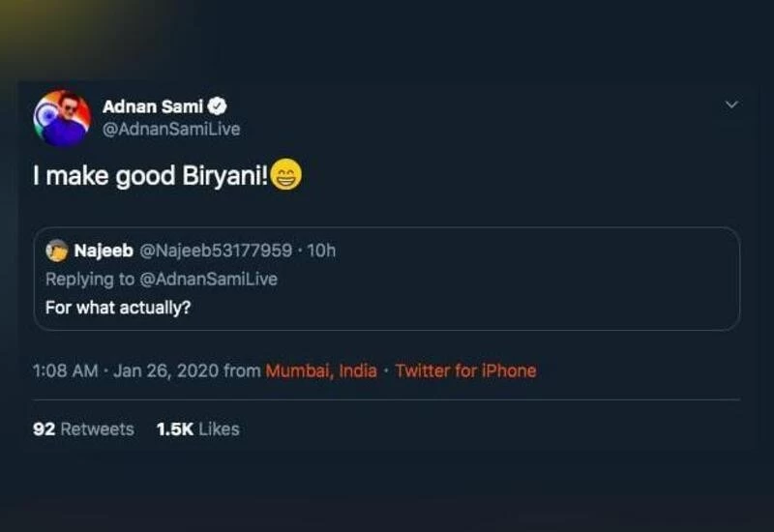The width and height of the screenshot is (774, 532).
Task: Click the Twitter for iPhone source link
Action: (x=465, y=370)
